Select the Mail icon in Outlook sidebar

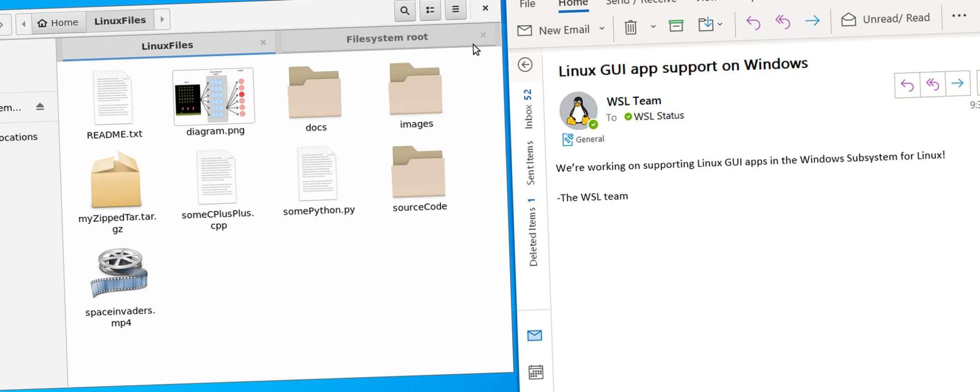click(534, 335)
